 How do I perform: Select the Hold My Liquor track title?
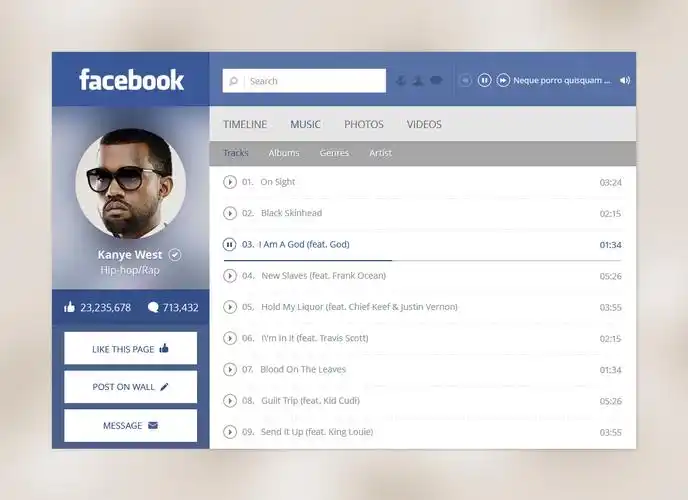click(359, 307)
